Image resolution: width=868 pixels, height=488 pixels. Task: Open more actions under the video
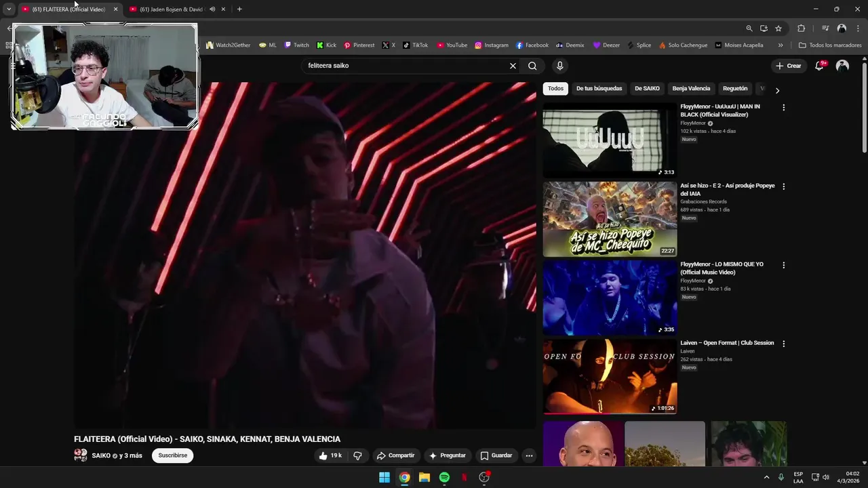pyautogui.click(x=529, y=455)
